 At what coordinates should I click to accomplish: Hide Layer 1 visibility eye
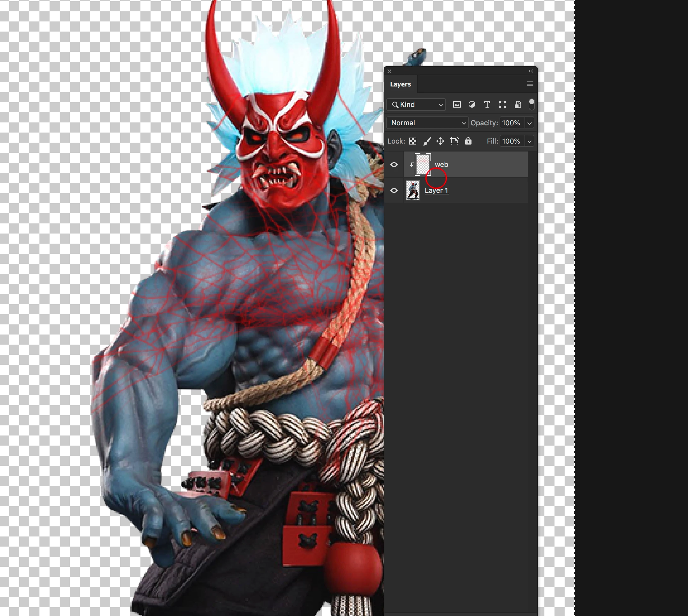click(394, 191)
